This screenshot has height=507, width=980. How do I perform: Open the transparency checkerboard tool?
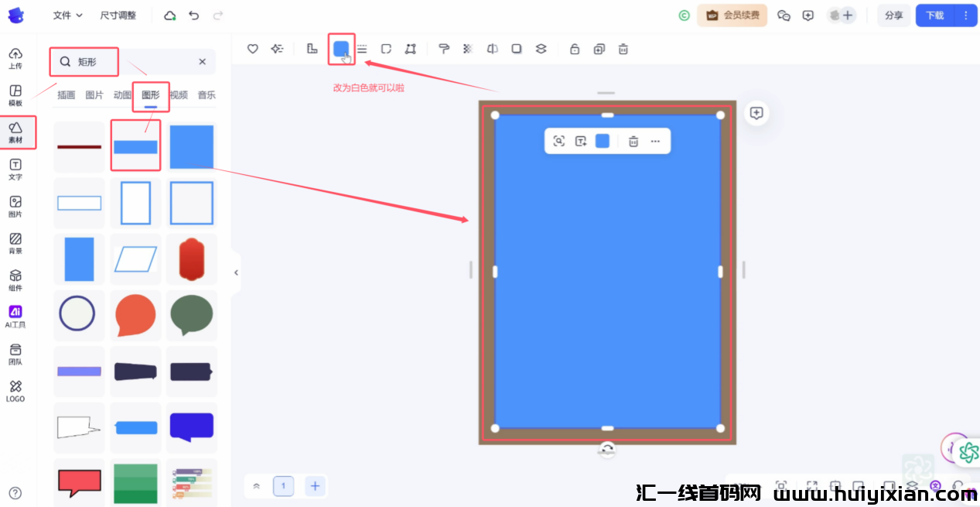468,49
